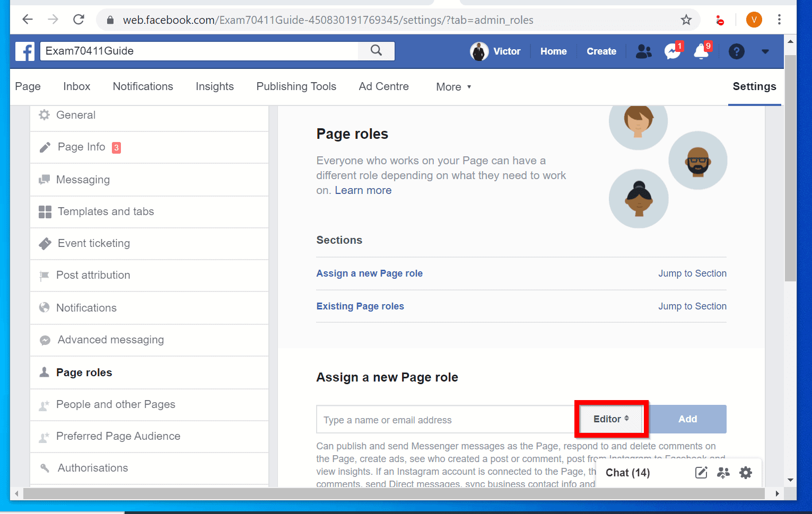Click Assign a new Page role link
Screen dimensions: 812x514
[369, 273]
